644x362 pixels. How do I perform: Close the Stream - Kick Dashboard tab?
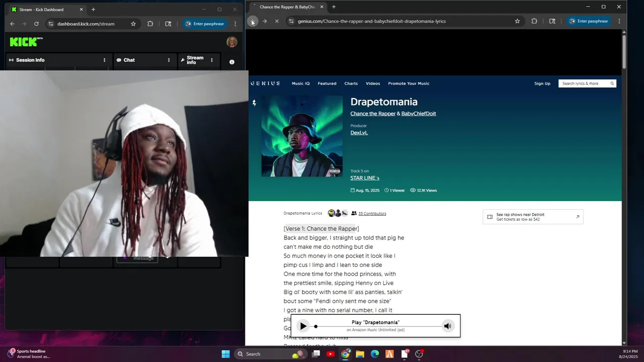click(81, 10)
